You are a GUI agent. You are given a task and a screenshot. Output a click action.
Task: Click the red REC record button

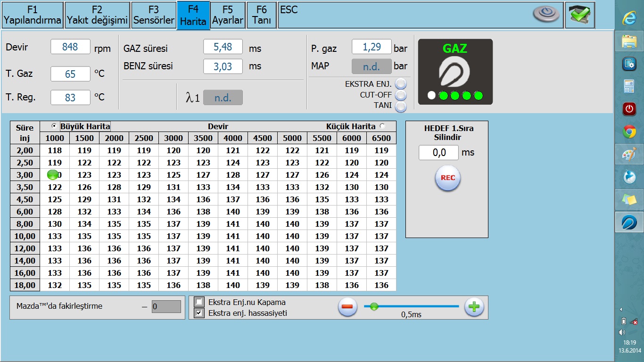click(x=447, y=178)
